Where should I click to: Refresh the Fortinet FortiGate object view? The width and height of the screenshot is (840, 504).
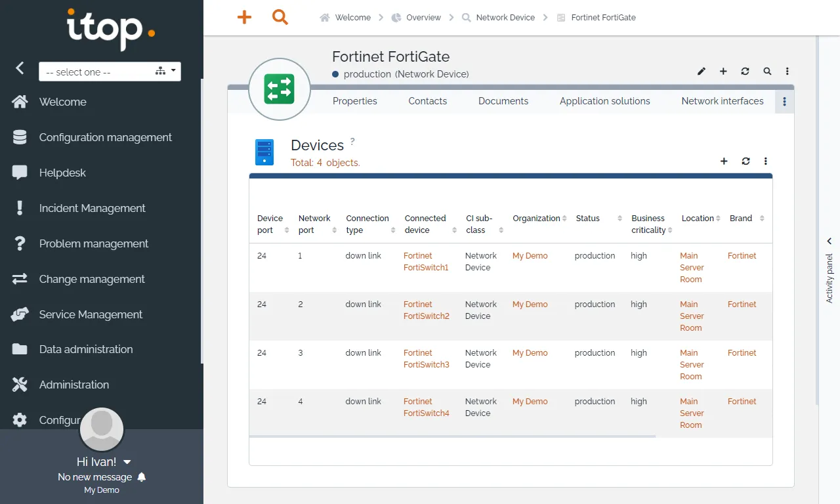click(x=745, y=71)
